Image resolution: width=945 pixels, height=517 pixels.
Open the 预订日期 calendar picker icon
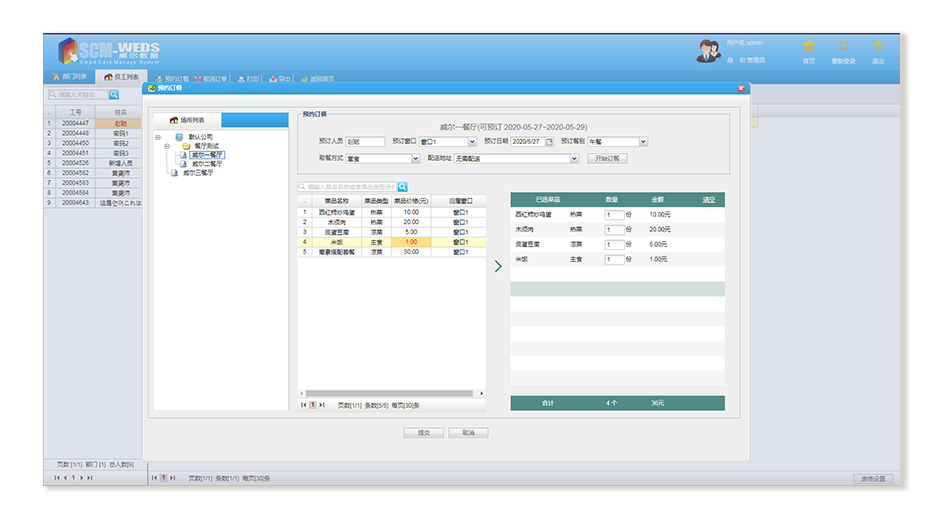(549, 142)
